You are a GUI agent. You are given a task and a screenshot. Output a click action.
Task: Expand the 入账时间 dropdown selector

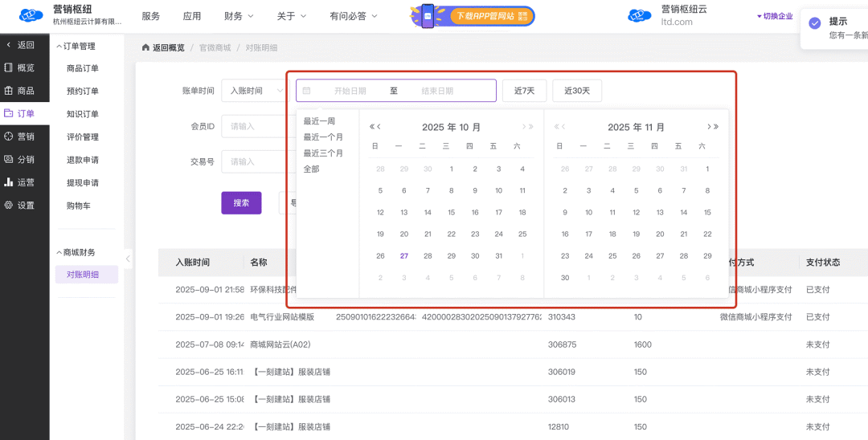click(x=254, y=91)
